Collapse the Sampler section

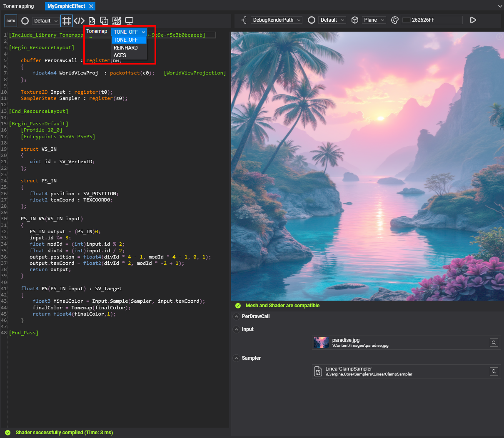237,358
